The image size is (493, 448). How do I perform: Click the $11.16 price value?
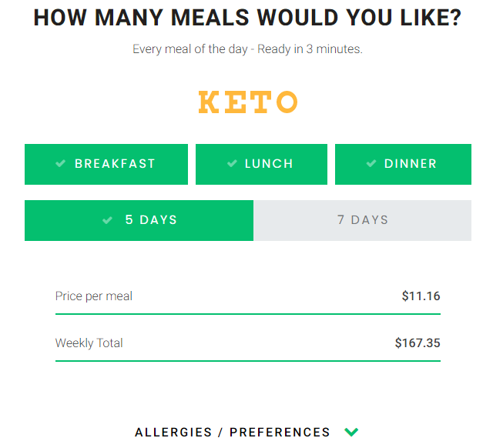click(x=421, y=296)
